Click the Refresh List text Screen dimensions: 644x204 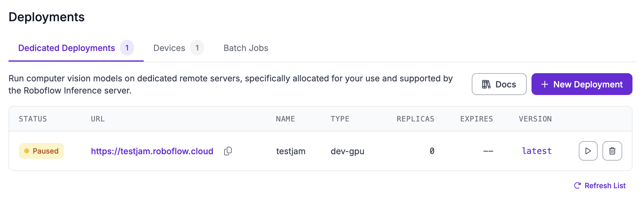coord(605,185)
